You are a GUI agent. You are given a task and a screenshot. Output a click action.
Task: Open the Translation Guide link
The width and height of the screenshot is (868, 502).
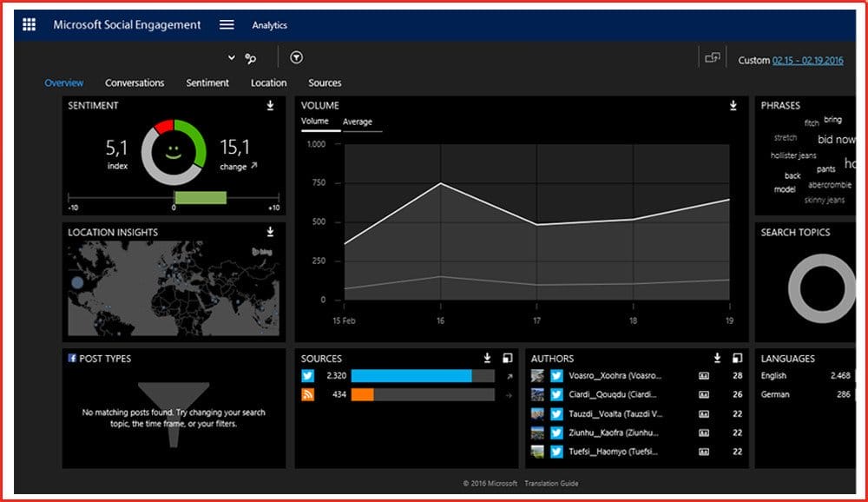click(551, 484)
